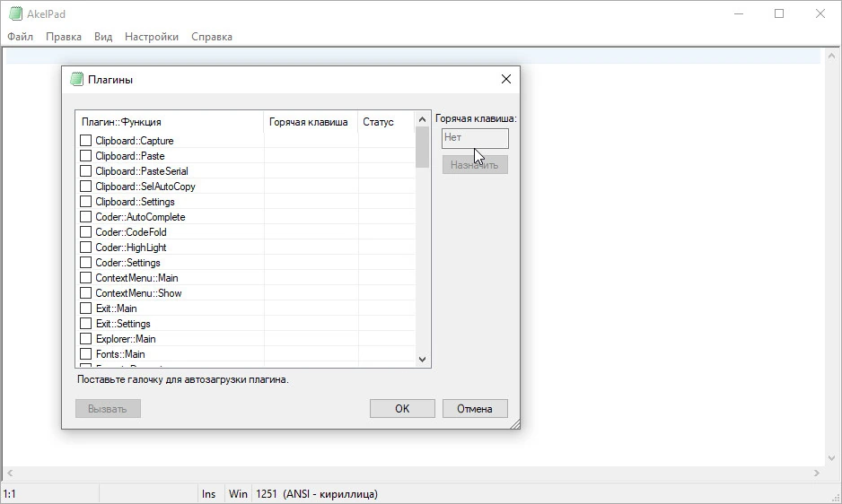Click editor horizontal scrollbar right arrow
The image size is (842, 504).
click(x=816, y=473)
